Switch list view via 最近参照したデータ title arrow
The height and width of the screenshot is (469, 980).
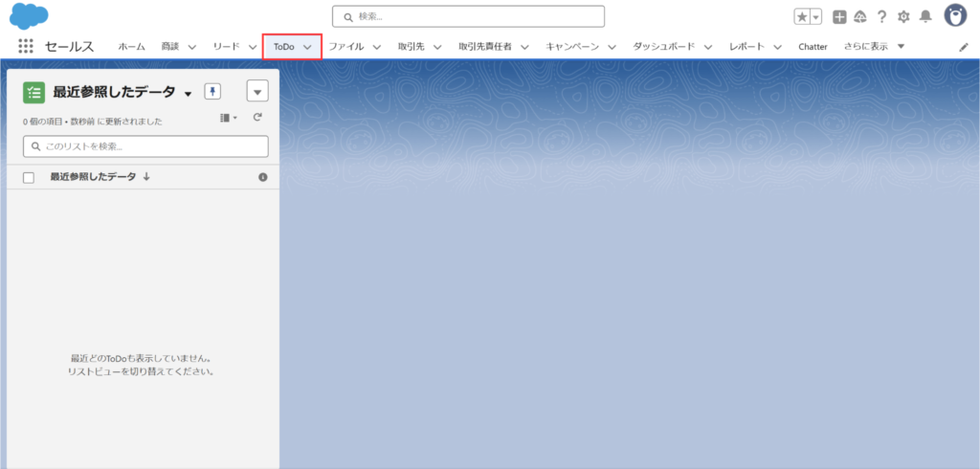(189, 94)
